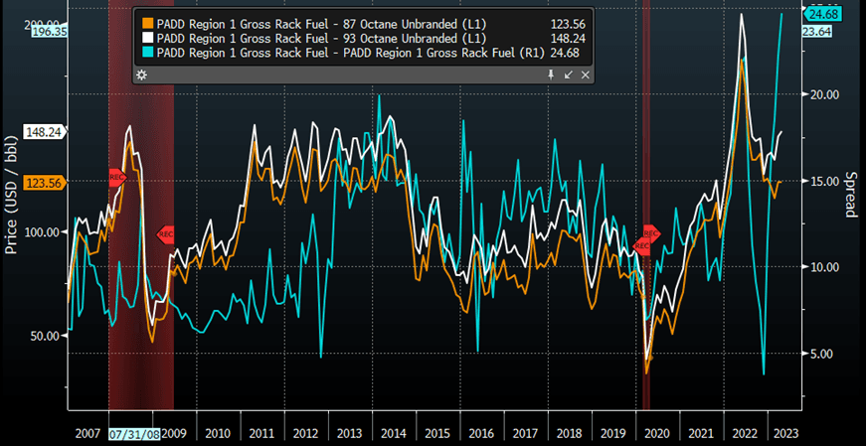Click the 2012 year label
868x446 pixels.
tap(305, 433)
